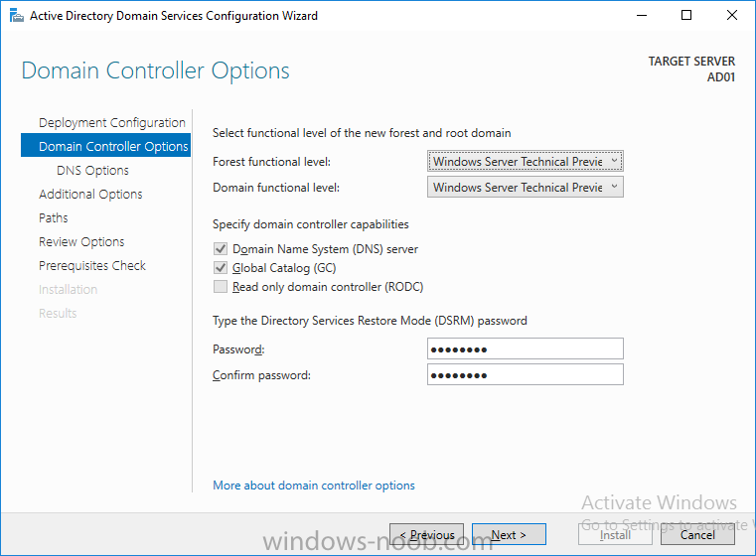Click the DSRM Password field
Viewport: 756px width, 556px height.
pos(526,348)
